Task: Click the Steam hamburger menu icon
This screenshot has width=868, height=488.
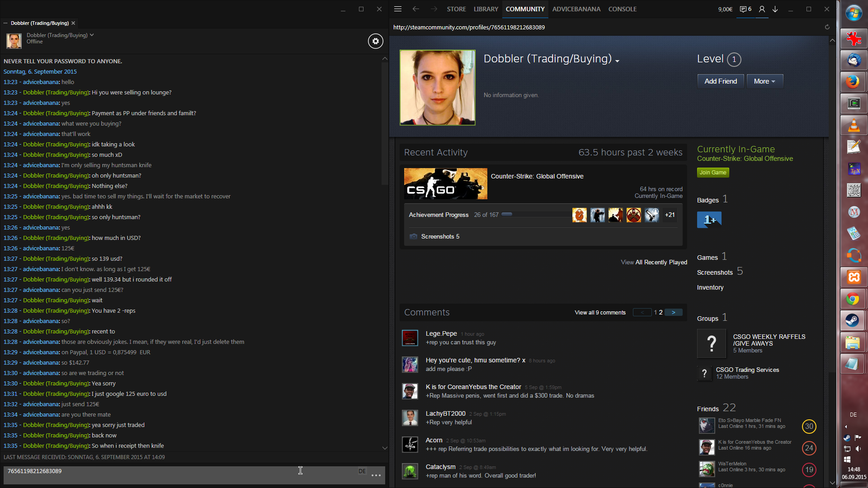Action: tap(398, 9)
